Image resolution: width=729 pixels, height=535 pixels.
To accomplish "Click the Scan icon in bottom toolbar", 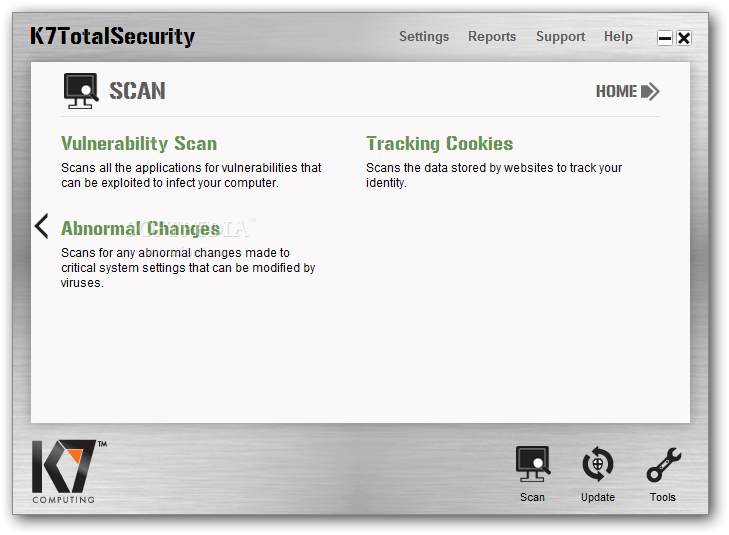I will [x=533, y=464].
